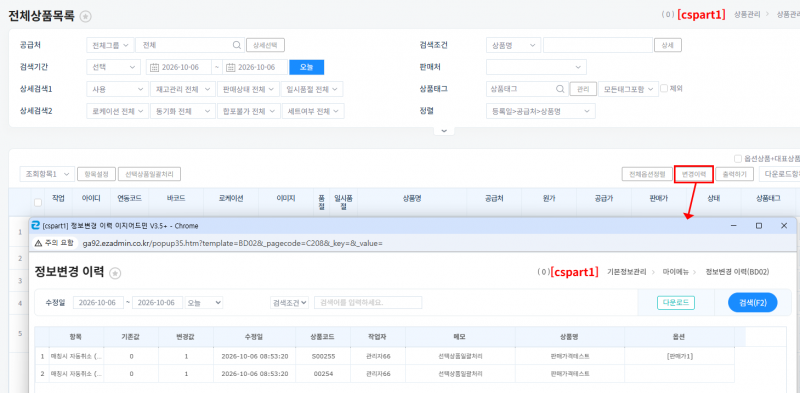Open the 상품명 search condition dropdown
The width and height of the screenshot is (800, 393).
coord(513,45)
